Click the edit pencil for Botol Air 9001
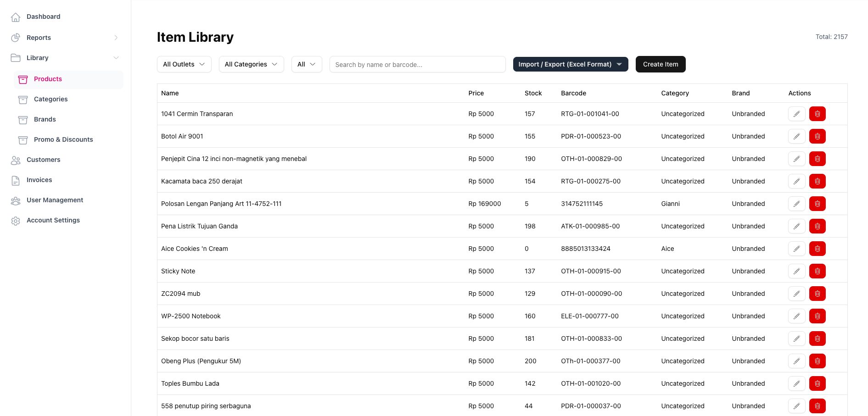Viewport: 868px width, 416px height. pos(796,136)
